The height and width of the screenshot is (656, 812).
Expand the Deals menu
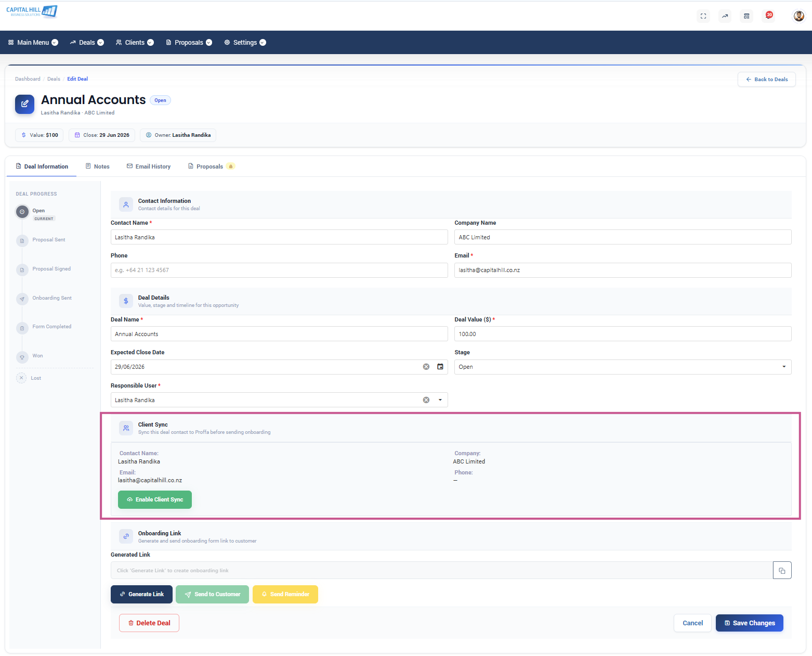pos(87,43)
